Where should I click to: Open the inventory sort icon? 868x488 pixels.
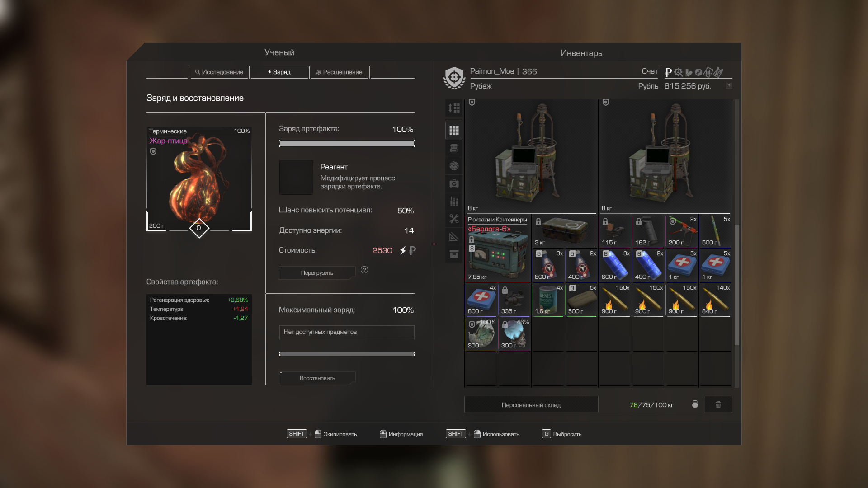454,108
